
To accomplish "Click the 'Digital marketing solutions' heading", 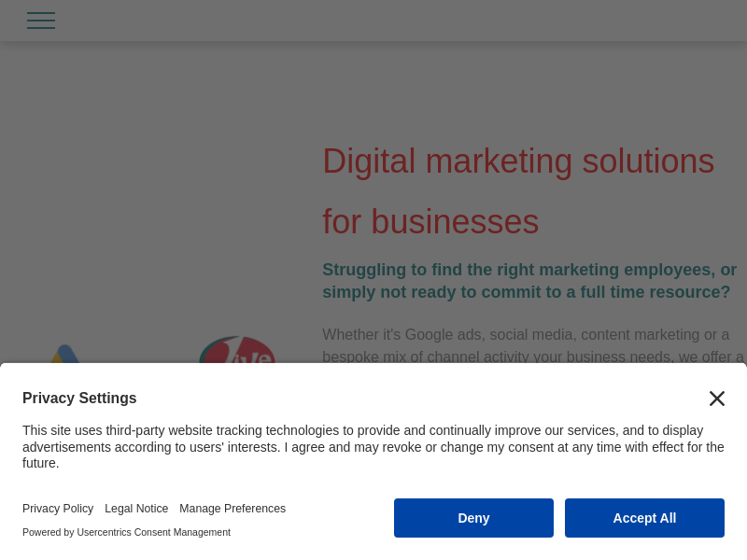I will click(518, 161).
